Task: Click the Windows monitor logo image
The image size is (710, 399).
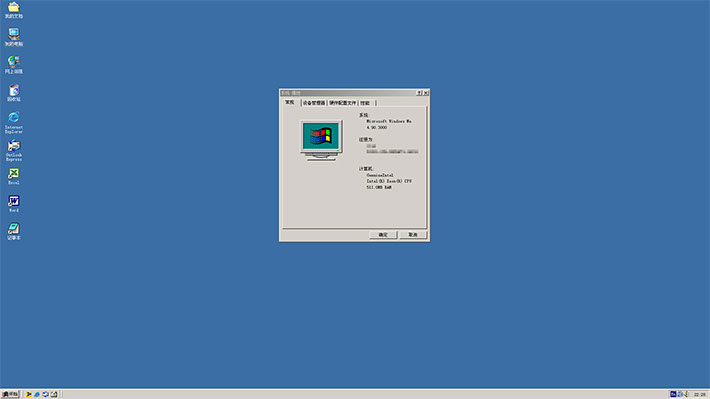Action: coord(321,140)
